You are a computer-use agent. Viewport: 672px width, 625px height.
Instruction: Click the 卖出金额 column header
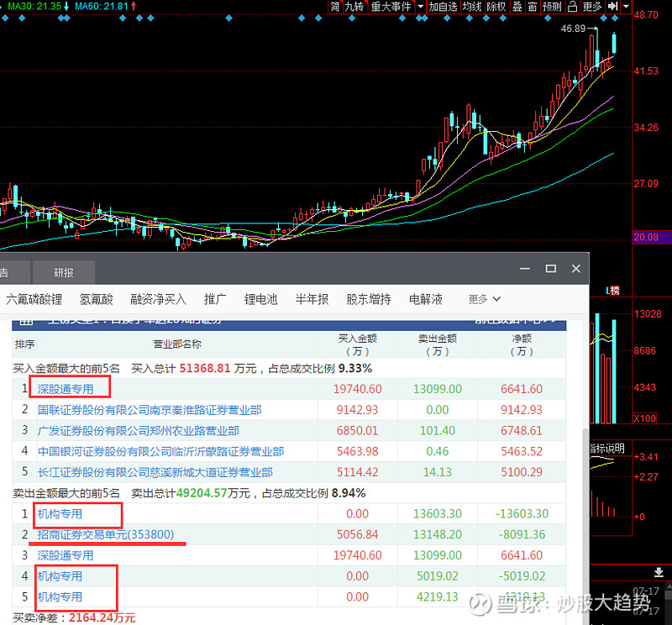point(437,344)
